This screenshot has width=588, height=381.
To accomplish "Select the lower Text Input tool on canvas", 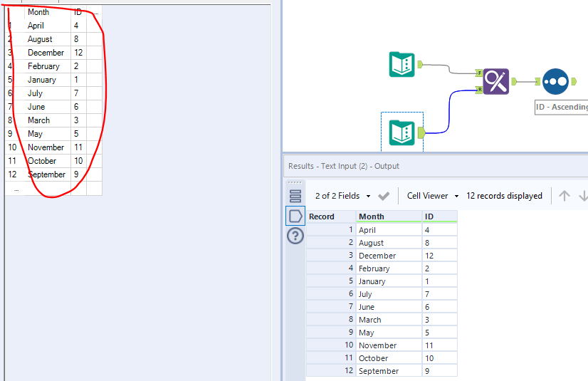I will point(402,132).
